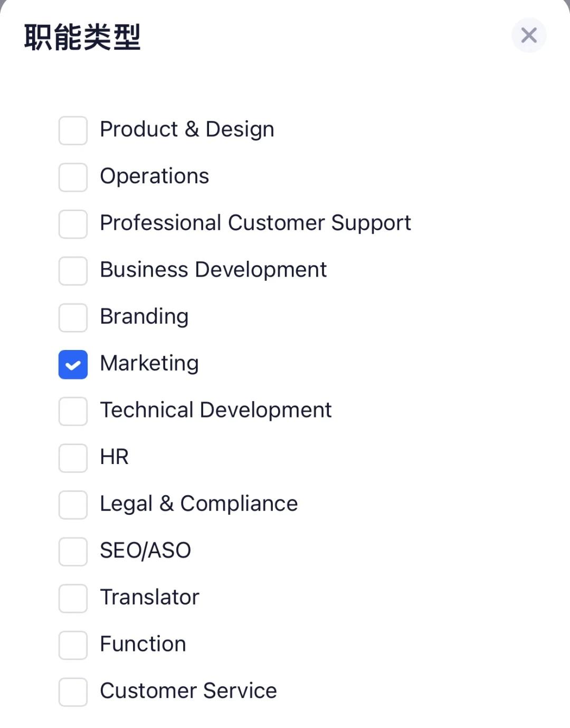The height and width of the screenshot is (728, 570).
Task: Check the Branding checkbox
Action: point(73,317)
